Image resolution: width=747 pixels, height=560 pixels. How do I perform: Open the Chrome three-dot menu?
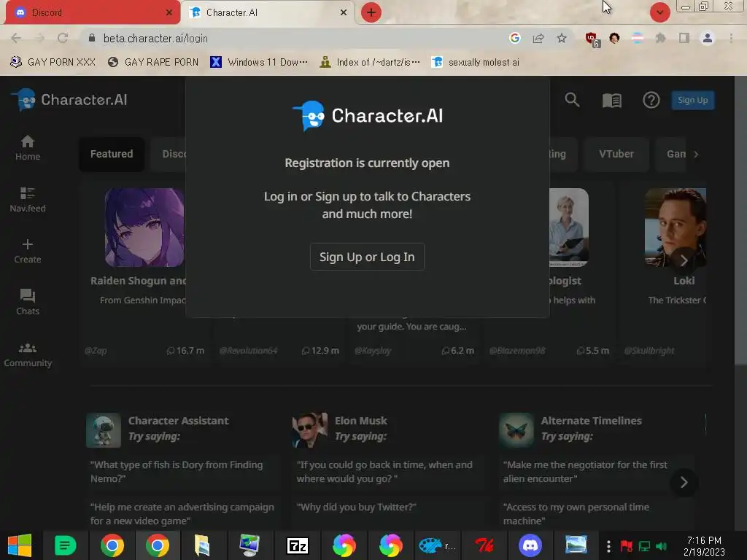point(731,38)
